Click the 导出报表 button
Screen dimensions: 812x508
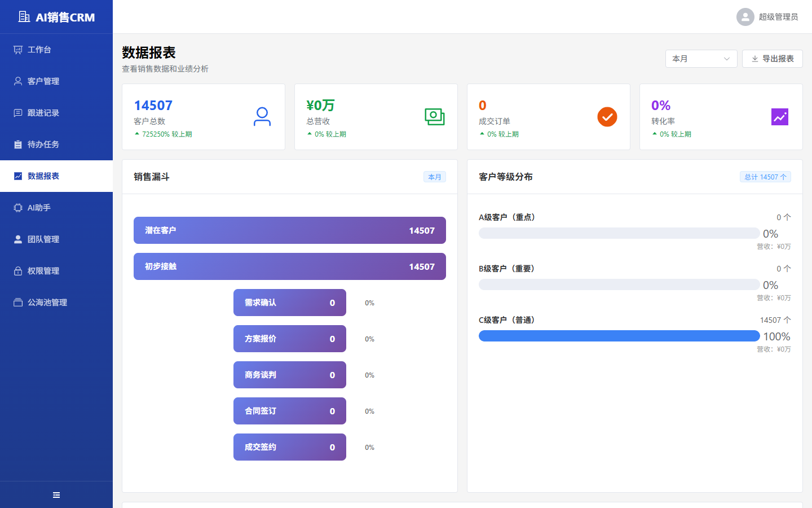coord(773,59)
